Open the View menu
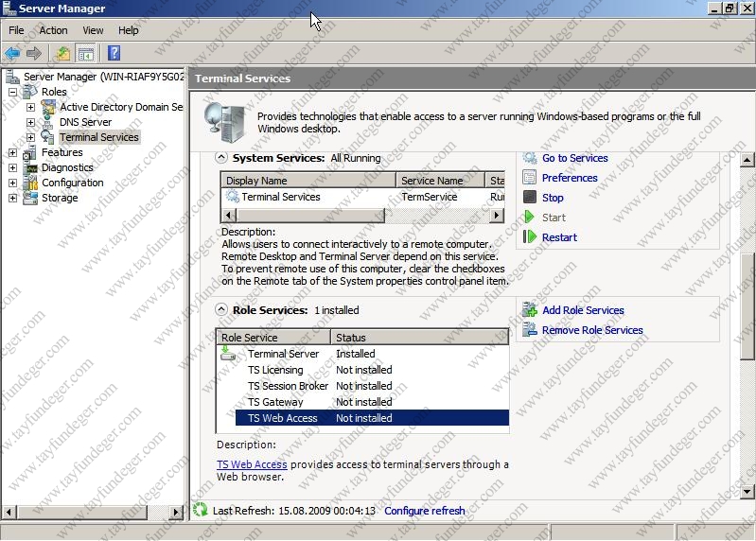This screenshot has width=756, height=541. [93, 30]
